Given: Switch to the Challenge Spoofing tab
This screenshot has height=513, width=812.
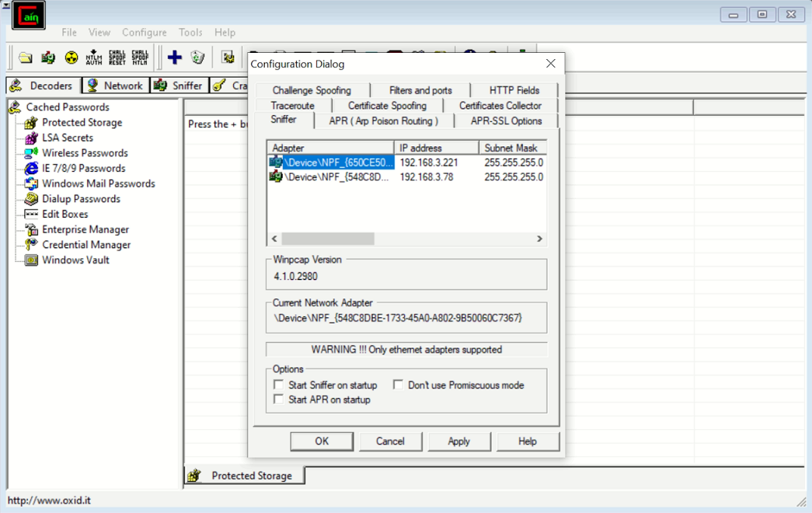Looking at the screenshot, I should 312,90.
